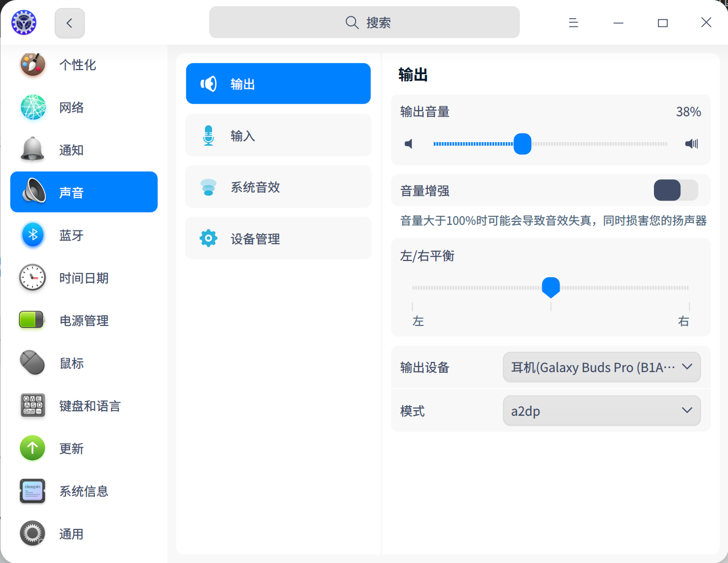Open the mode (模式) a2dp dropdown
Screen dimensions: 728x563
[x=602, y=411]
